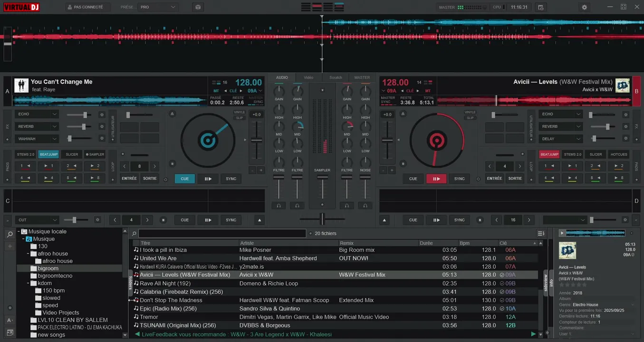Click the SAMPLER volume fader handle
Image resolution: width=644 pixels, height=342 pixels.
pos(322,177)
